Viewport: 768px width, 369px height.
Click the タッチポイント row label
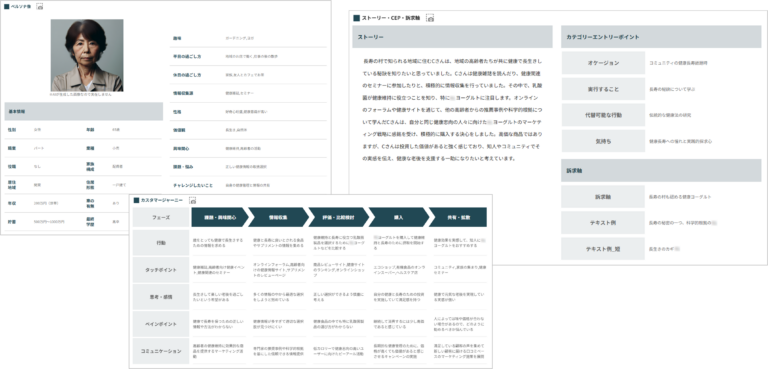(x=161, y=270)
